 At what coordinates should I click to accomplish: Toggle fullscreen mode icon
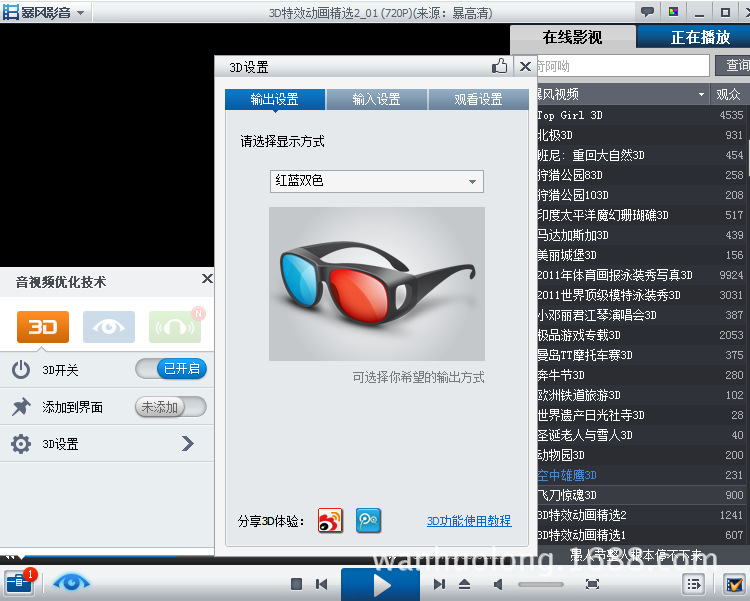tap(592, 584)
